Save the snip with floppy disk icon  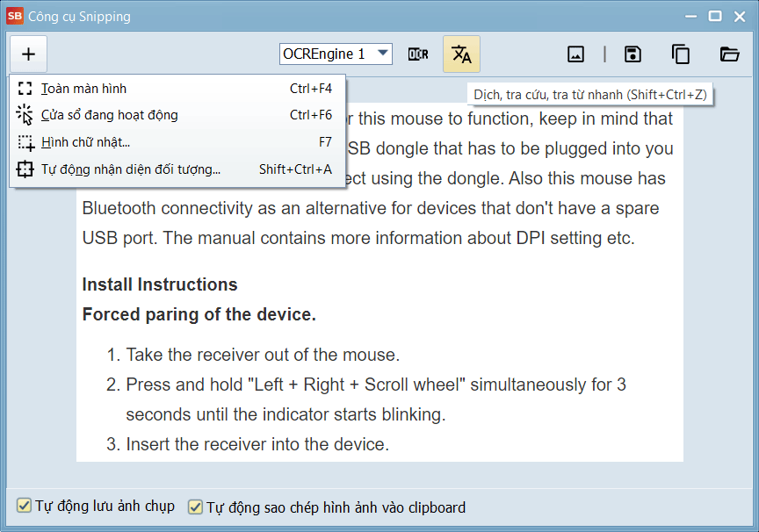632,54
